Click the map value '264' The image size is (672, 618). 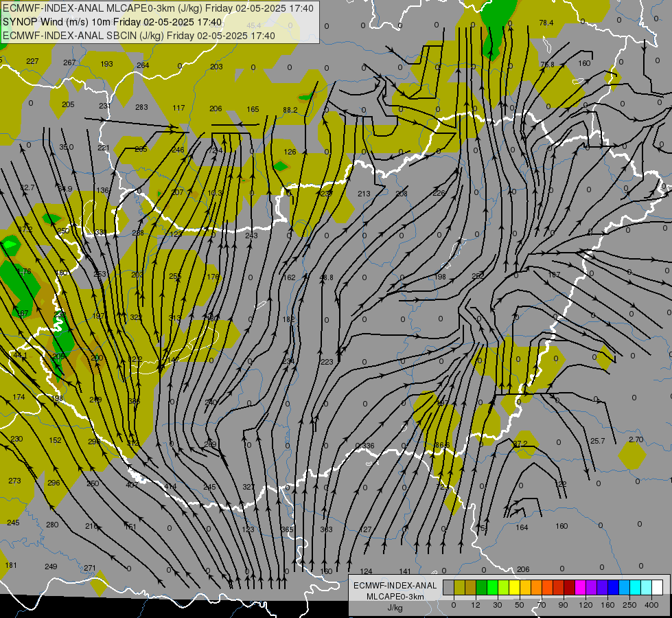tap(143, 65)
